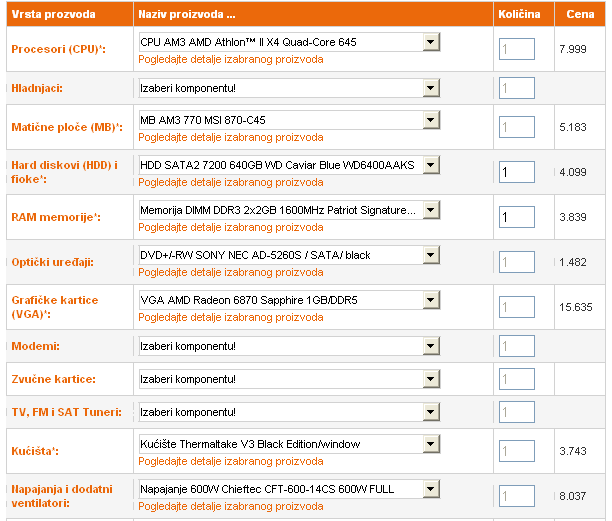Expand the Kućišta case dropdown
The image size is (612, 521).
289,444
